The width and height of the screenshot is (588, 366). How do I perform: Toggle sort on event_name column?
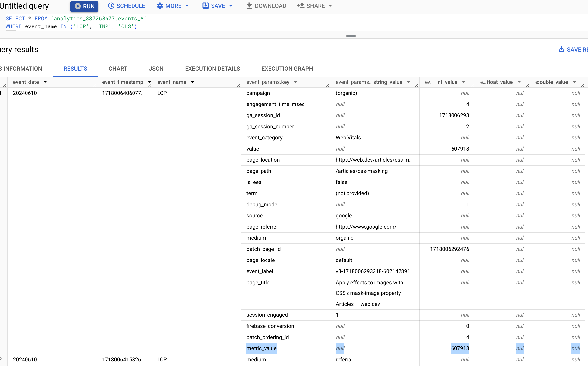192,82
